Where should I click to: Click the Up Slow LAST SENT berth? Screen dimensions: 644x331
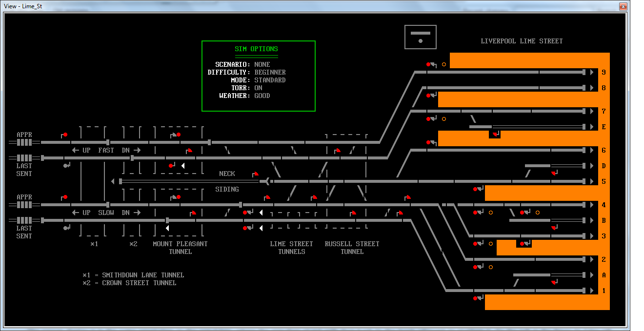[x=24, y=220]
